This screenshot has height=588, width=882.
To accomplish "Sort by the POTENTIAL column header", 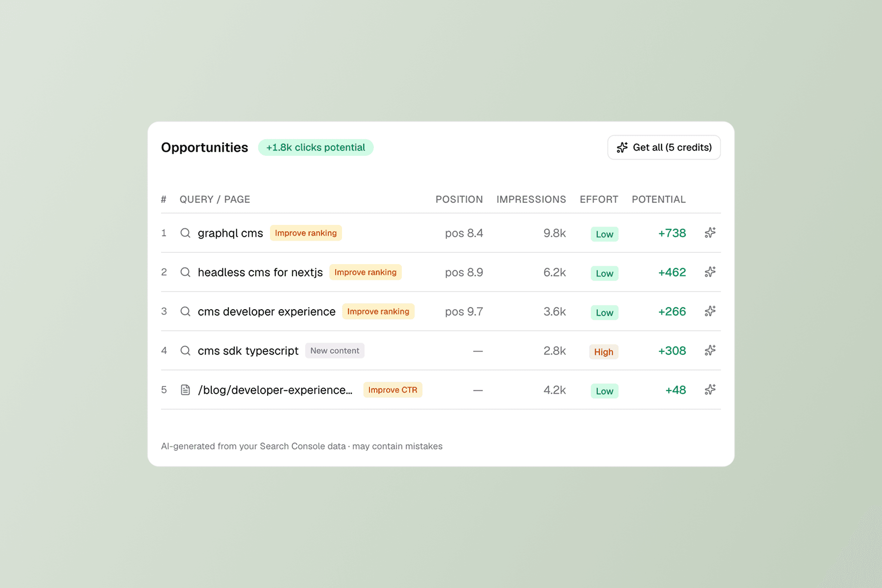I will click(x=659, y=199).
